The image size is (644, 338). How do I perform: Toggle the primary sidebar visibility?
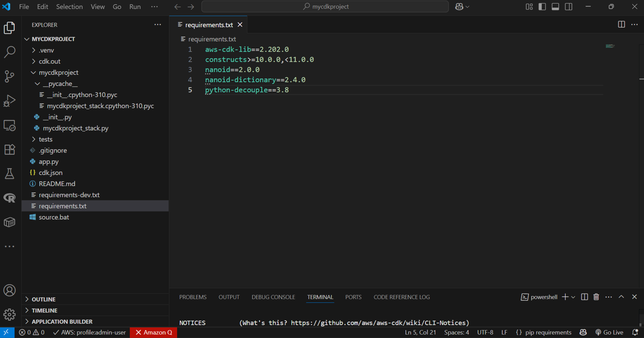click(542, 6)
